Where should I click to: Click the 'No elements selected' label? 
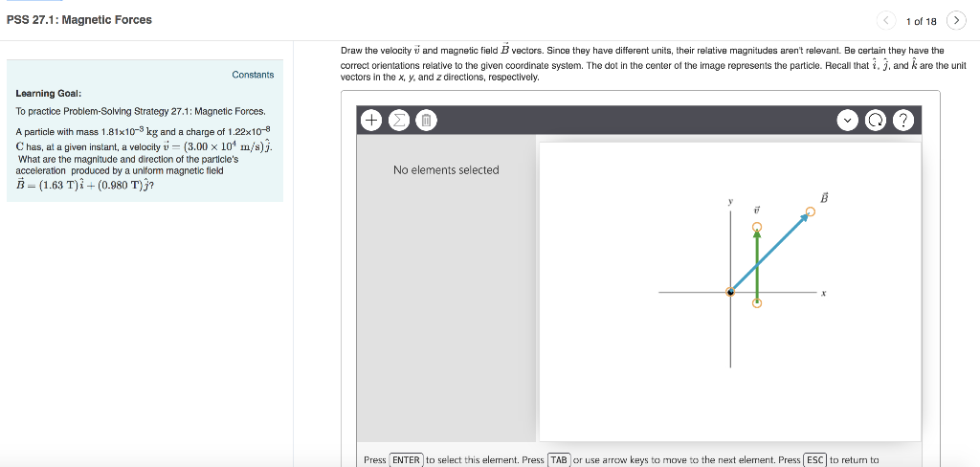coord(446,170)
